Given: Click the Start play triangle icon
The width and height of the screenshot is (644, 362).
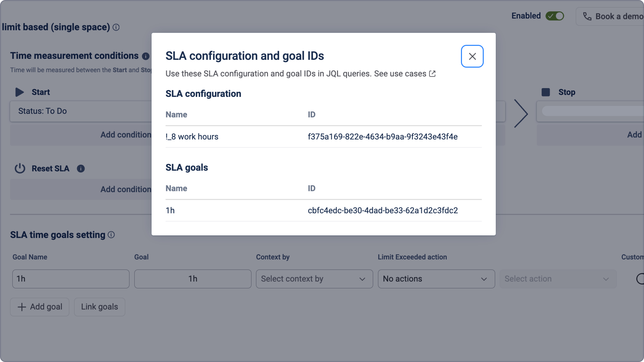Looking at the screenshot, I should click(20, 92).
